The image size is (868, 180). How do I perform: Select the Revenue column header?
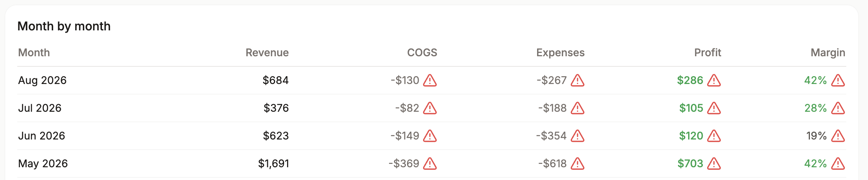click(x=267, y=52)
